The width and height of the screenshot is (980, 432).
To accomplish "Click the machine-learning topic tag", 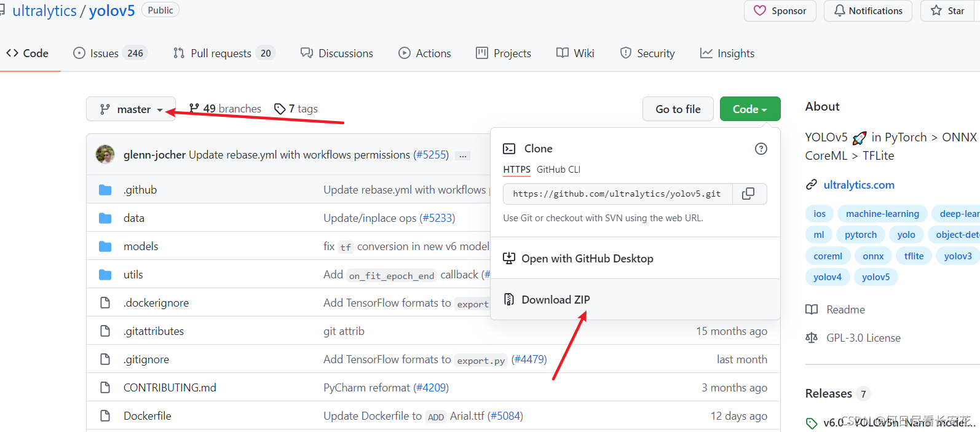I will 882,214.
